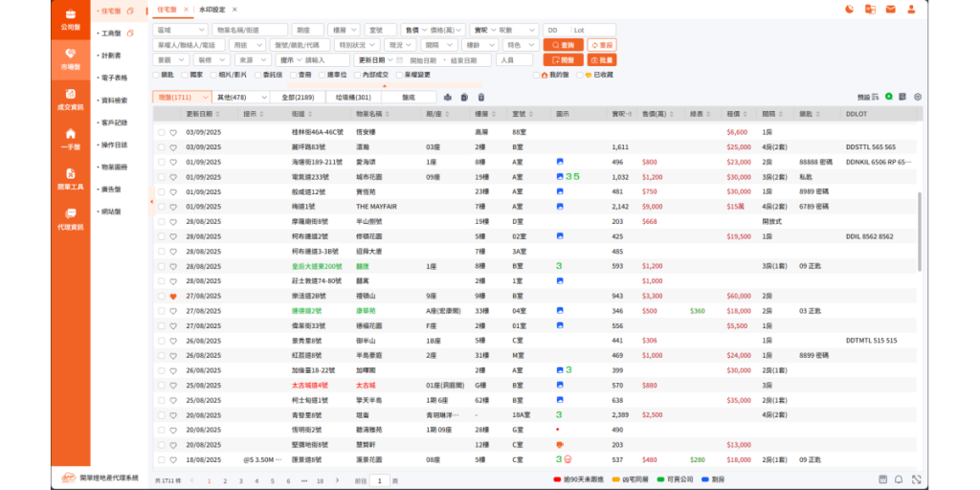The width and height of the screenshot is (980, 490).
Task: Click the 重設 reset button
Action: [601, 45]
